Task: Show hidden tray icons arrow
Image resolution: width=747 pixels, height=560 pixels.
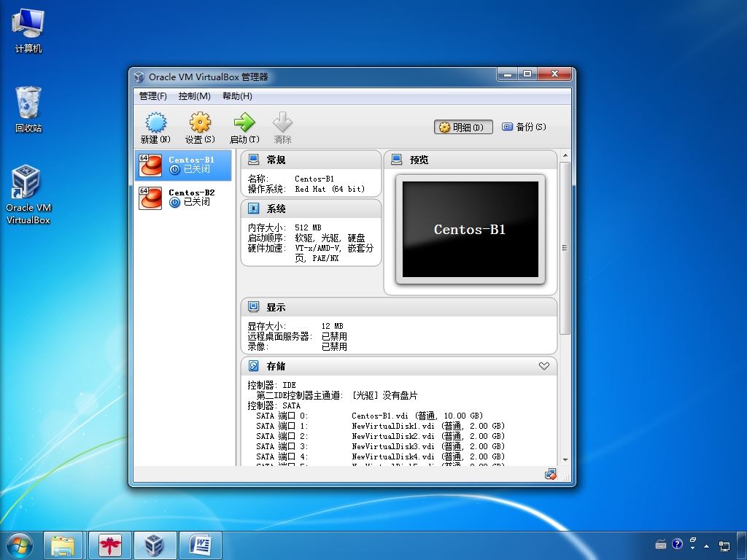Action: tap(706, 546)
